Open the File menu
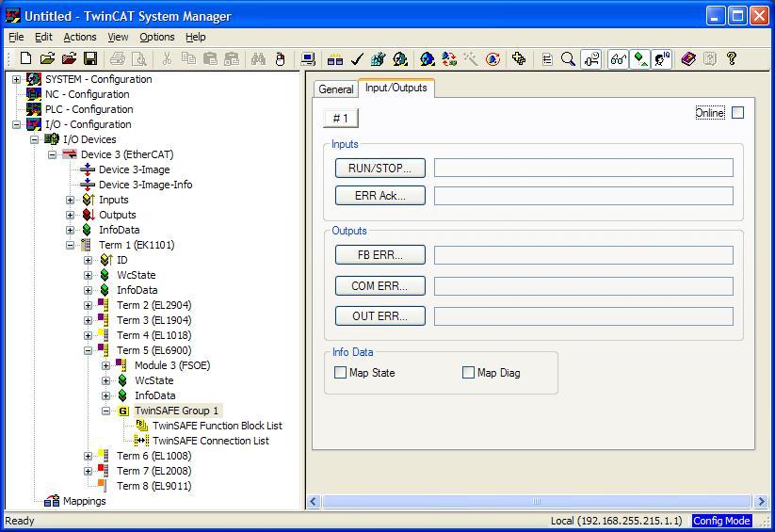Viewport: 775px width, 532px height. pos(16,37)
